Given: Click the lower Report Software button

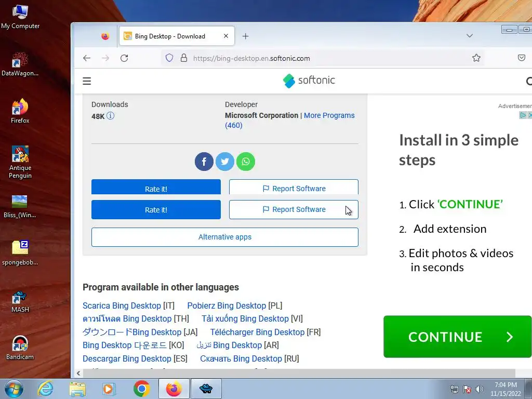Looking at the screenshot, I should click(294, 210).
